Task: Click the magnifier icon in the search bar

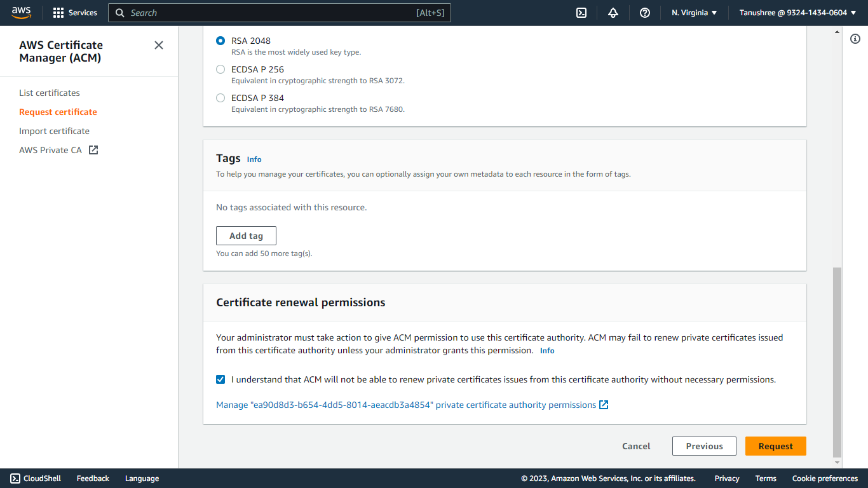Action: pyautogui.click(x=120, y=13)
